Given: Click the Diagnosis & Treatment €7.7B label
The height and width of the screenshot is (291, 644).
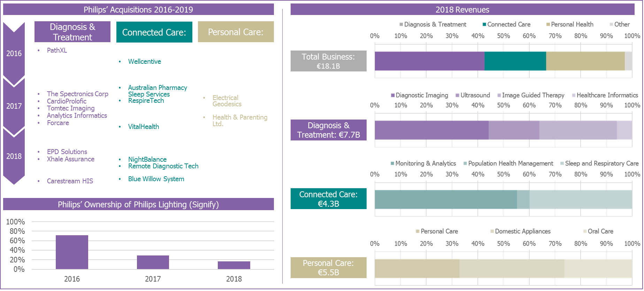Looking at the screenshot, I should click(x=329, y=130).
